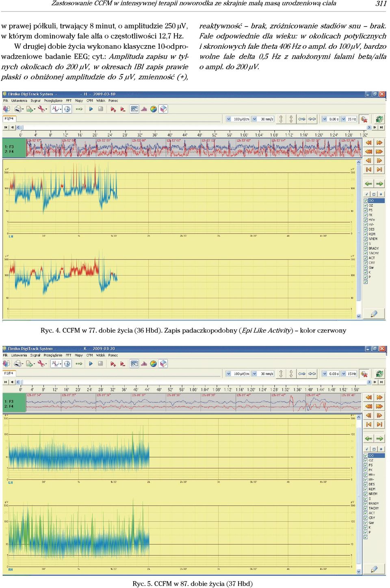
Task: Click green next-event arrow in upper 2009-03-10 window
Action: 379,184
